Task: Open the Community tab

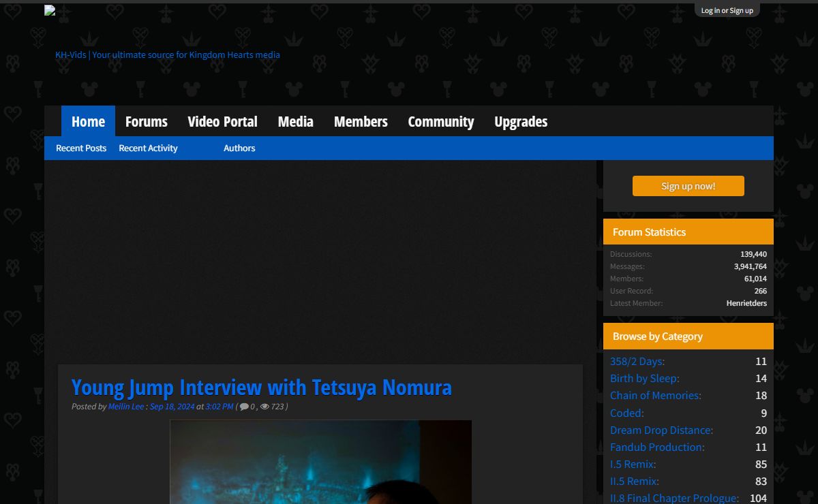Action: (x=441, y=121)
